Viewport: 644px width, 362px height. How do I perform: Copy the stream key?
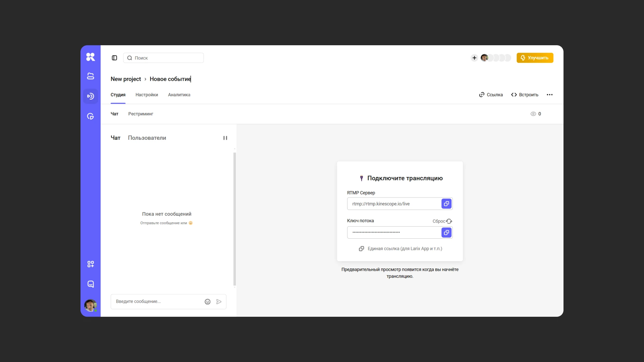point(446,233)
